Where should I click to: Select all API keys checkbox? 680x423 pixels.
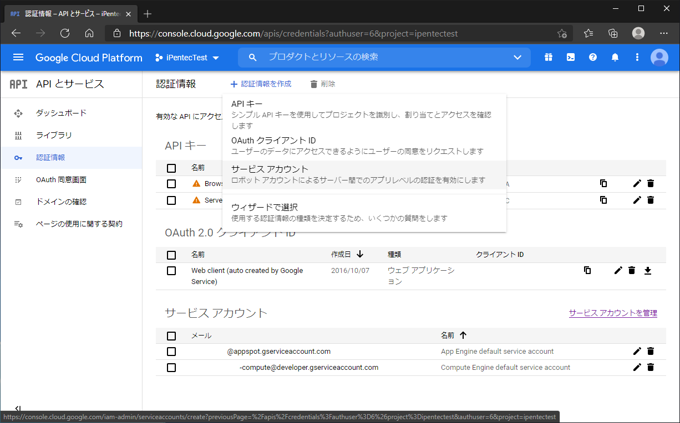(171, 168)
